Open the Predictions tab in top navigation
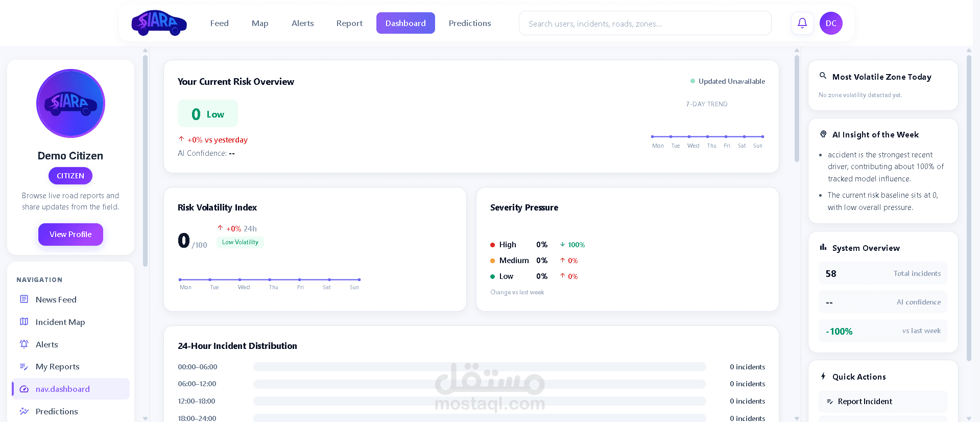Screen dimensions: 980x422 click(470, 23)
